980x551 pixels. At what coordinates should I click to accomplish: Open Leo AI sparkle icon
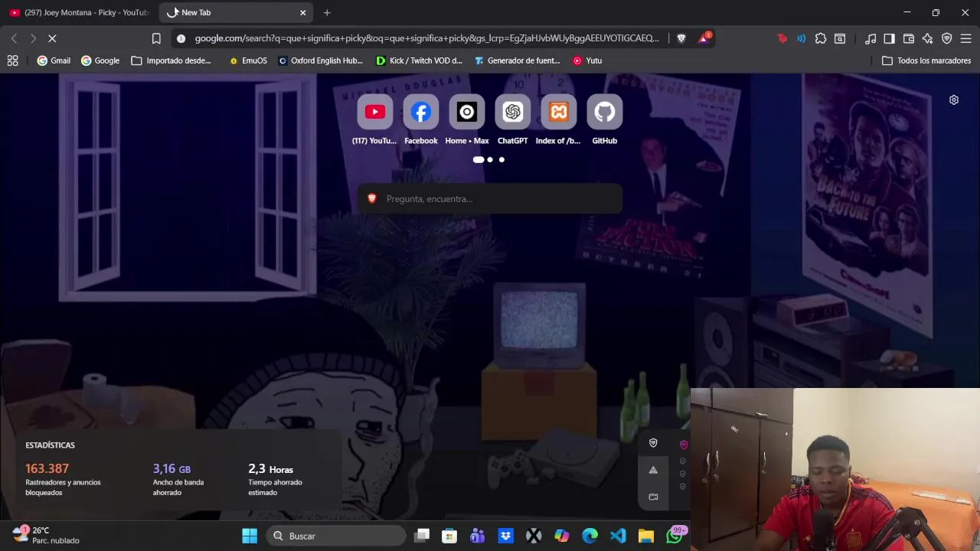click(x=928, y=38)
